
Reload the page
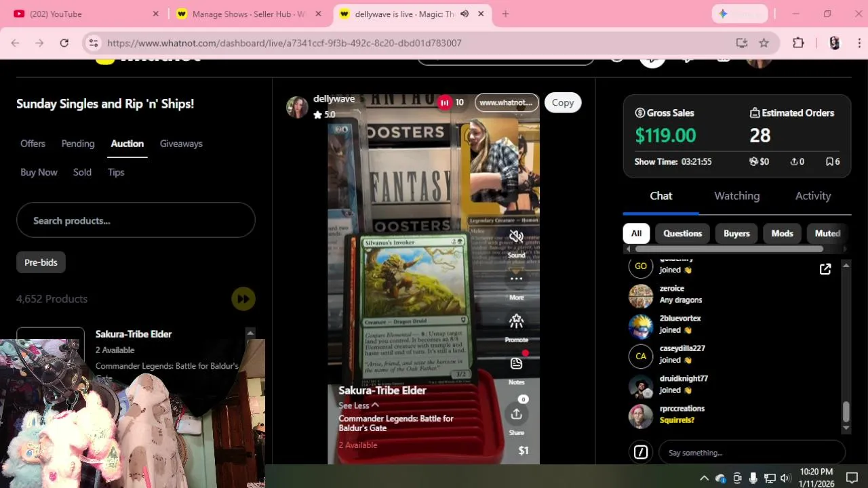(64, 43)
